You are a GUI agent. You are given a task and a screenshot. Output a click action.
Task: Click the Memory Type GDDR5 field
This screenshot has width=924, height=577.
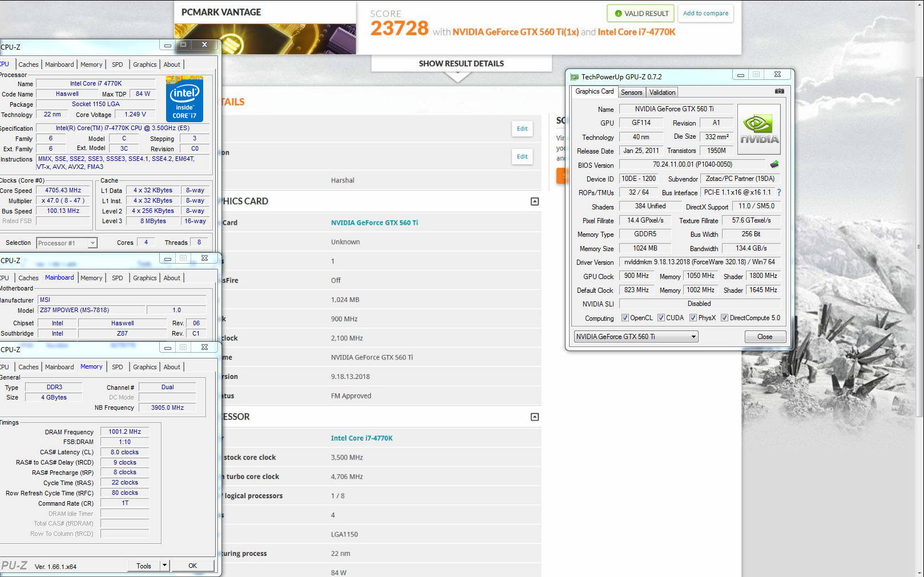(645, 234)
